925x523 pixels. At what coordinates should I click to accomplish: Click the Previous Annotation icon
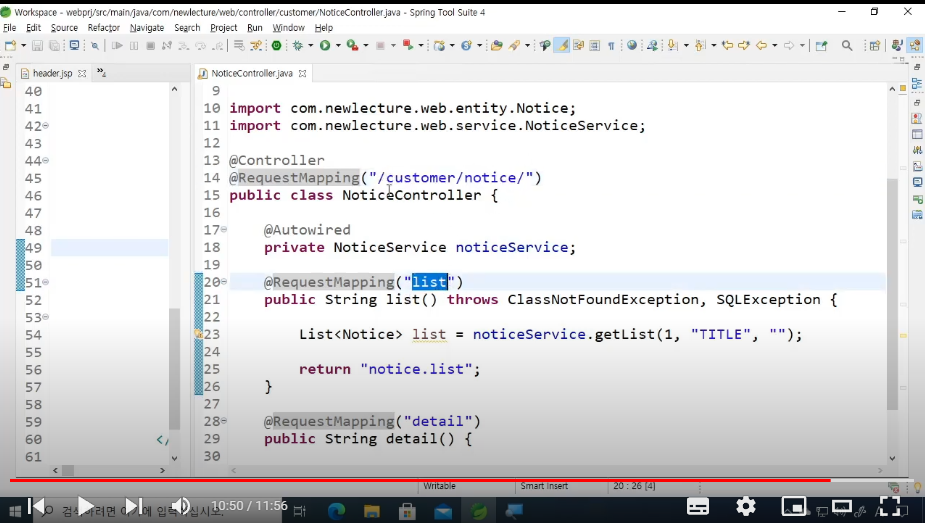pyautogui.click(x=700, y=45)
